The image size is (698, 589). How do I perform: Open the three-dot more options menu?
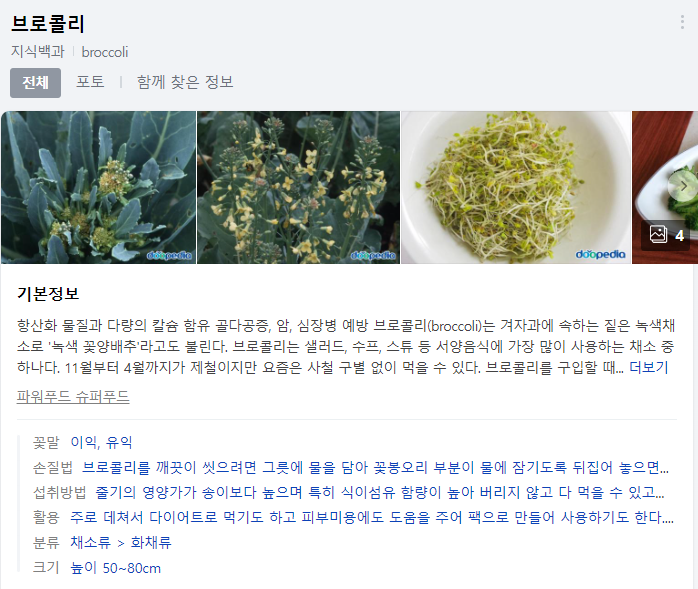click(682, 22)
